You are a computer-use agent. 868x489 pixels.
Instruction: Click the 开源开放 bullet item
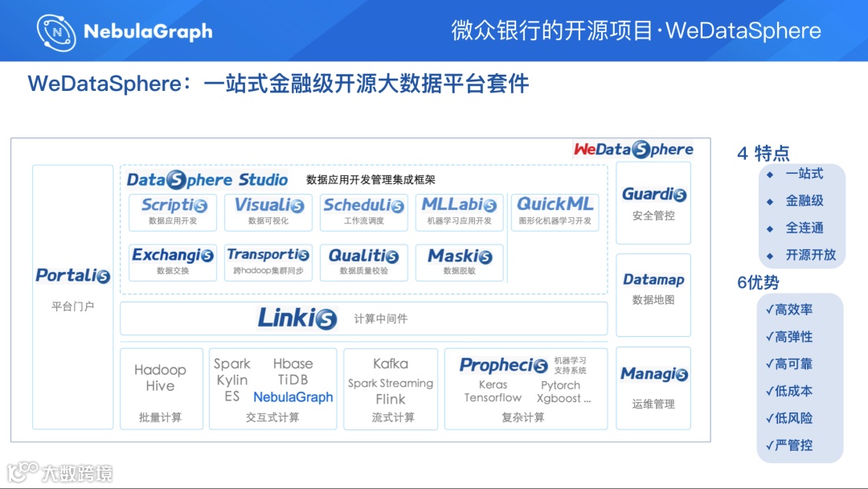(x=810, y=255)
